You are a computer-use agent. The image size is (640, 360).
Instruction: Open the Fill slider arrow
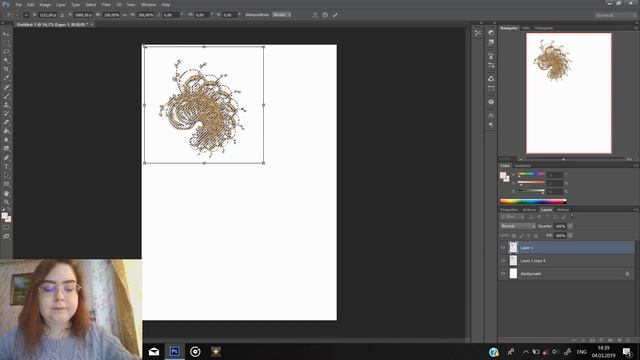pos(570,236)
